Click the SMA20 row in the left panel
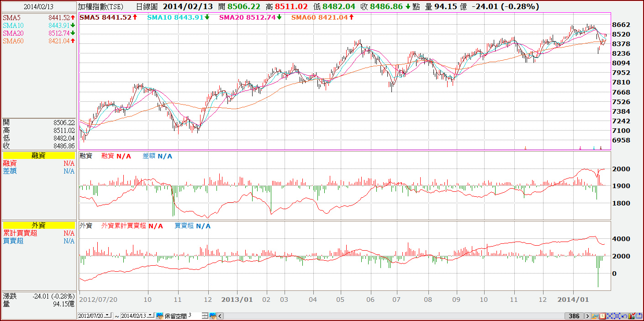 coord(38,33)
